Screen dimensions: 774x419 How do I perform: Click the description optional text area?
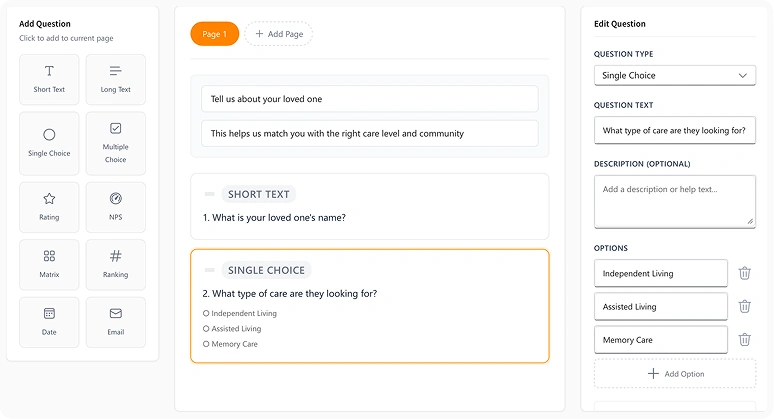point(674,202)
